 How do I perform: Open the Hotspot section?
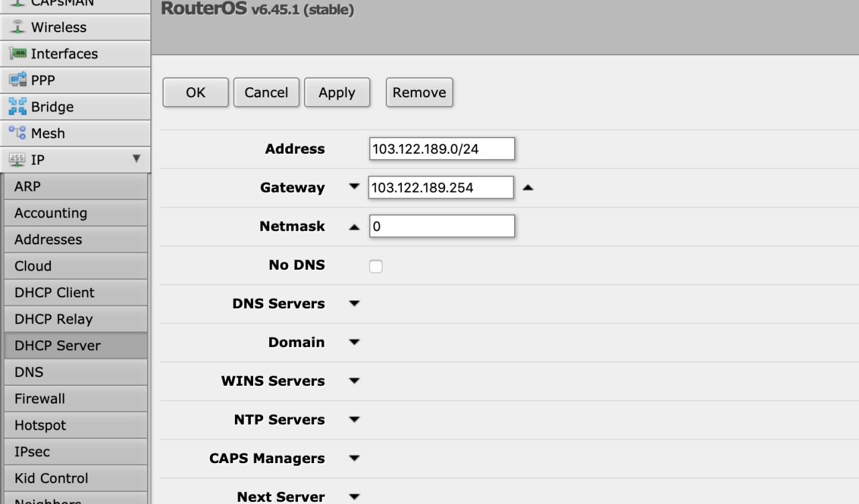75,425
